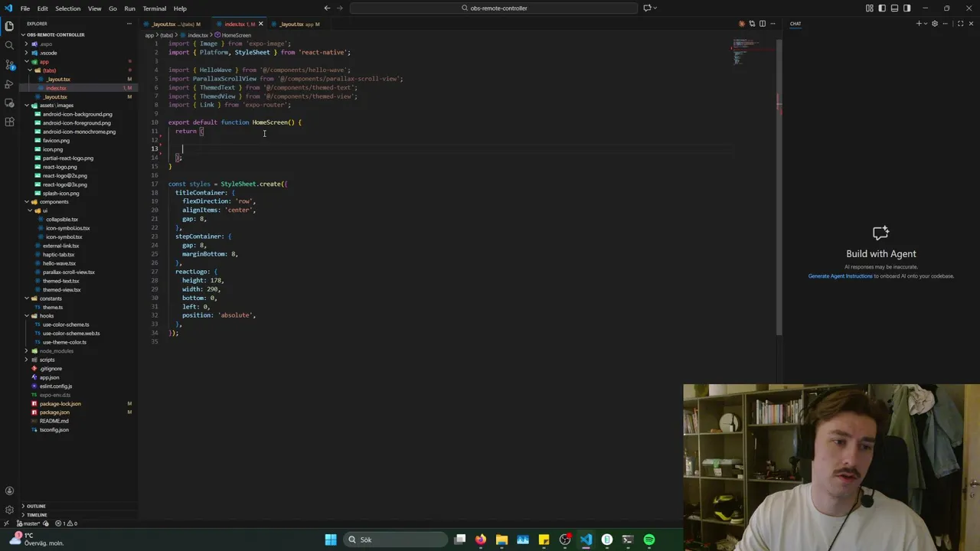Open chat panel more actions ellipsis
The height and width of the screenshot is (551, 980).
[947, 24]
